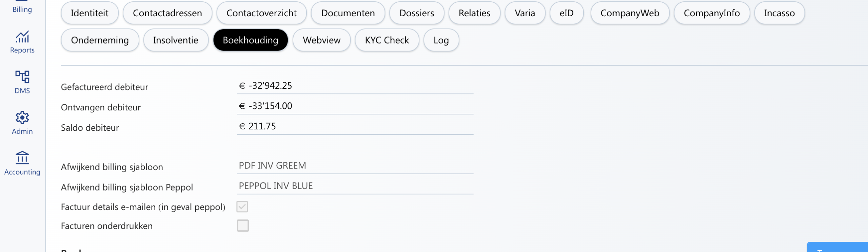Select the Boekhouding tab
Viewport: 868px width, 252px height.
[250, 40]
